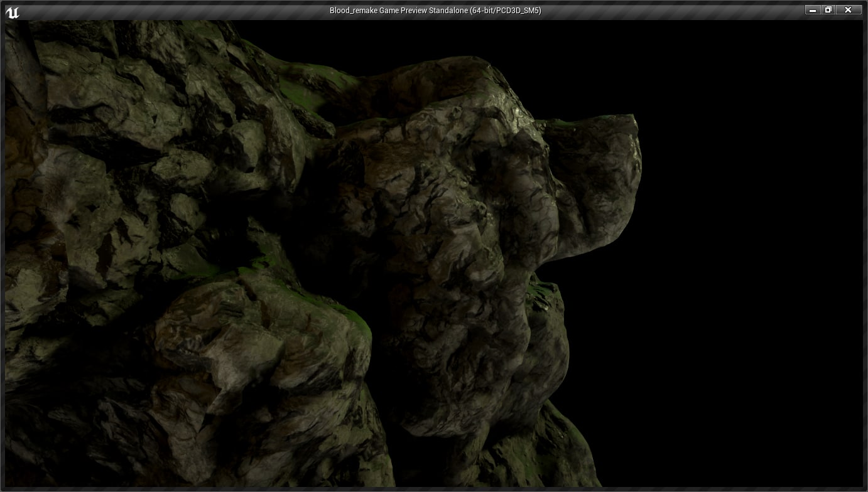Minimize the Blood_remake preview window
Screen dimensions: 868x492
pos(813,10)
